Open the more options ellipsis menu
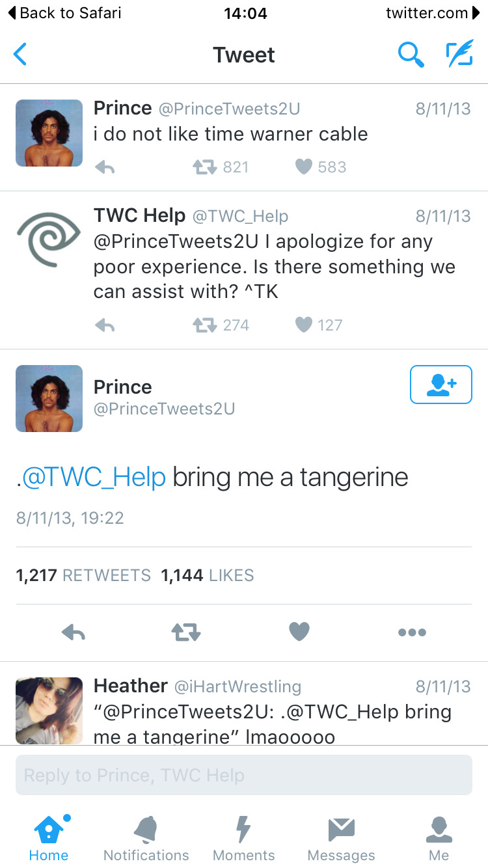 click(x=412, y=632)
